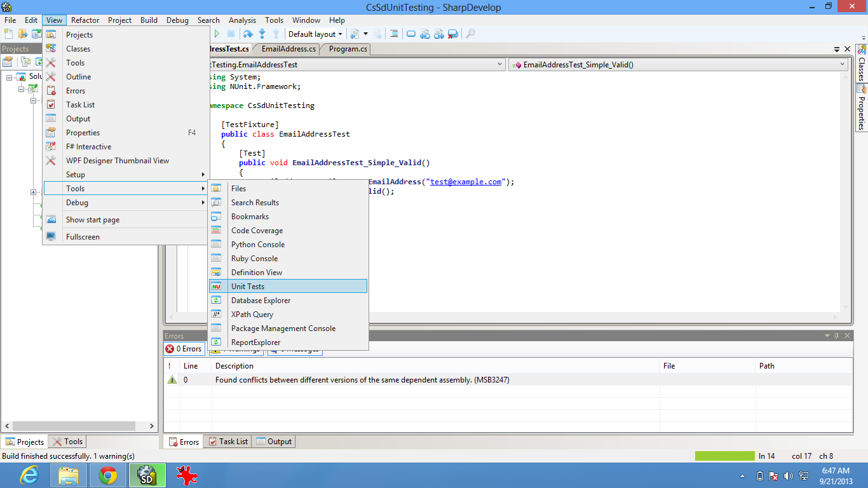The image size is (868, 488).
Task: Toggle the 0 Errors filter button
Action: pos(184,348)
